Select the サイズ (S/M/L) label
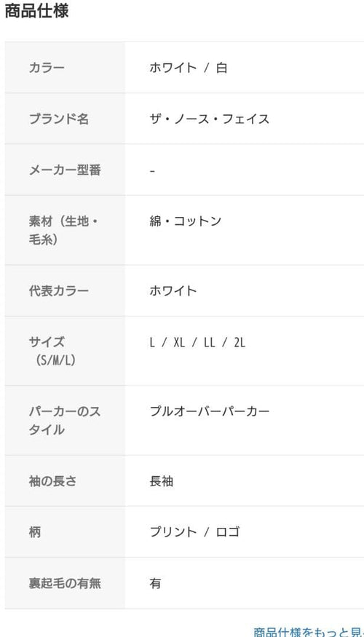Viewport: 364px width, 637px height. point(52,351)
